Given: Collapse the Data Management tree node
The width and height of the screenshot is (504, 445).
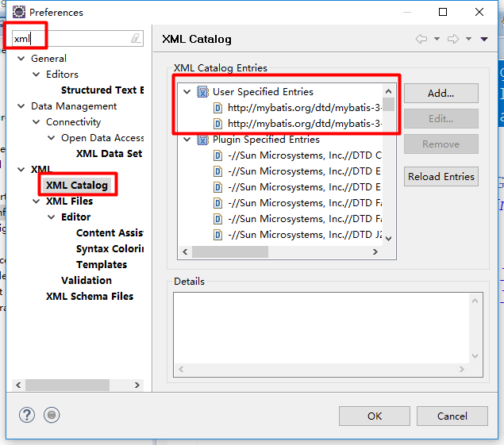Looking at the screenshot, I should [21, 106].
